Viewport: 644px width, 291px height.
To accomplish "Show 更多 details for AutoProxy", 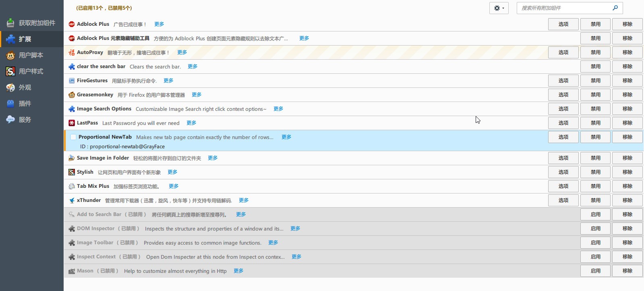I will [182, 52].
